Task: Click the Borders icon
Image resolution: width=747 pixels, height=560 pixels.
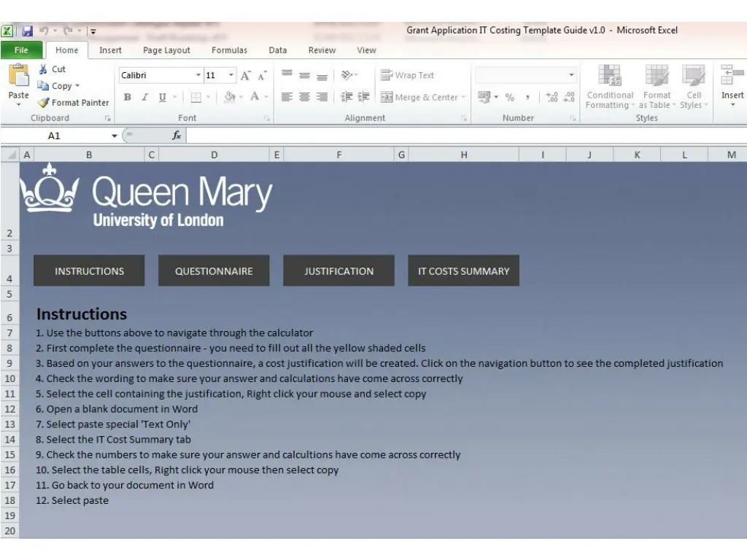Action: pyautogui.click(x=196, y=97)
